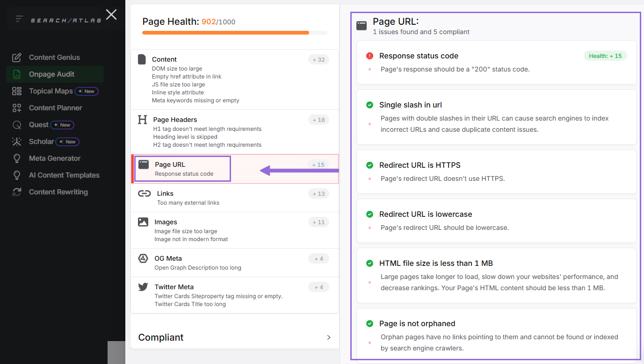The width and height of the screenshot is (644, 364).
Task: Select the Quest magnifier icon
Action: click(16, 125)
